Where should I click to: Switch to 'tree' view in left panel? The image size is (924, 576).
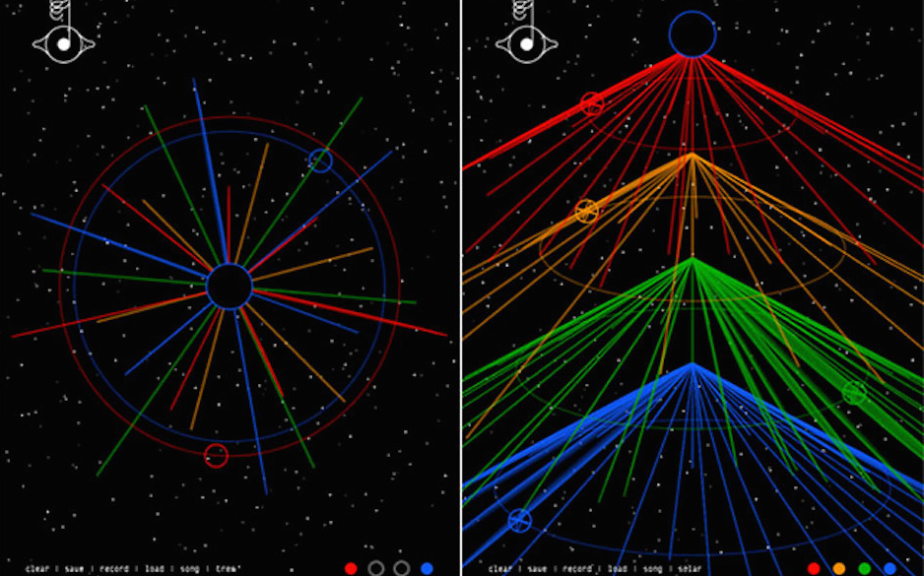(226, 569)
